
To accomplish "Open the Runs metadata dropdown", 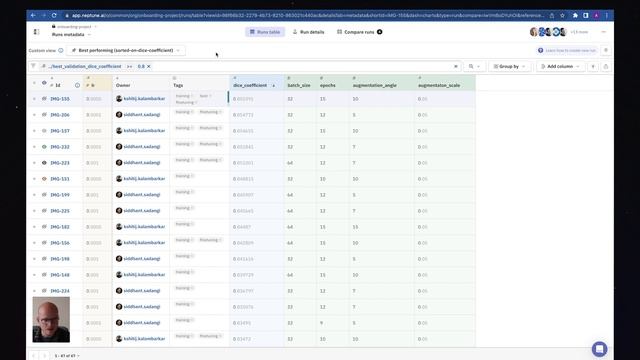I will 71,35.
